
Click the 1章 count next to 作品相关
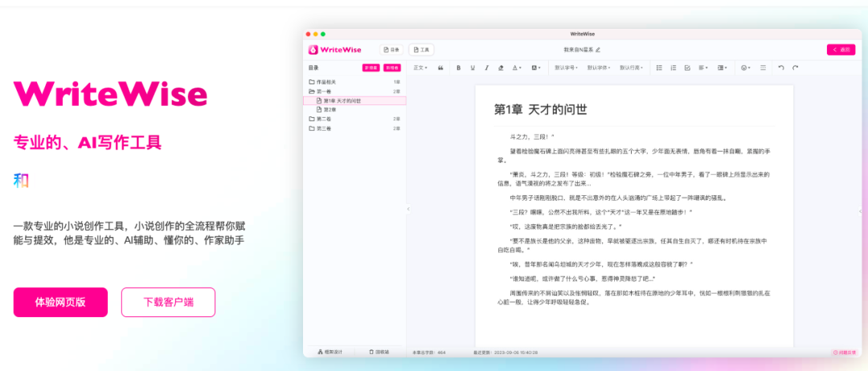click(396, 82)
